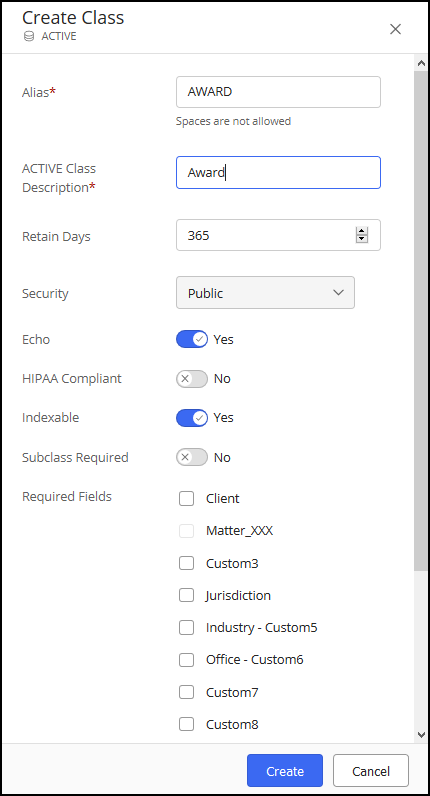Click the vertical scrollbar thumb
This screenshot has height=796, width=430.
421,320
